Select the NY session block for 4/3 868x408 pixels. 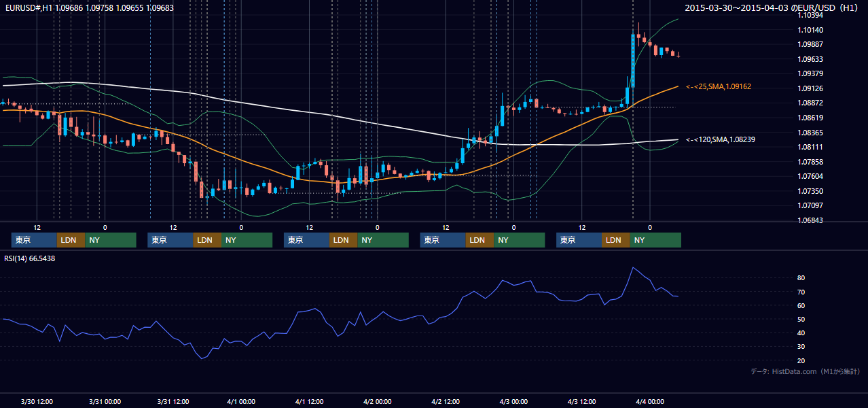coord(655,240)
